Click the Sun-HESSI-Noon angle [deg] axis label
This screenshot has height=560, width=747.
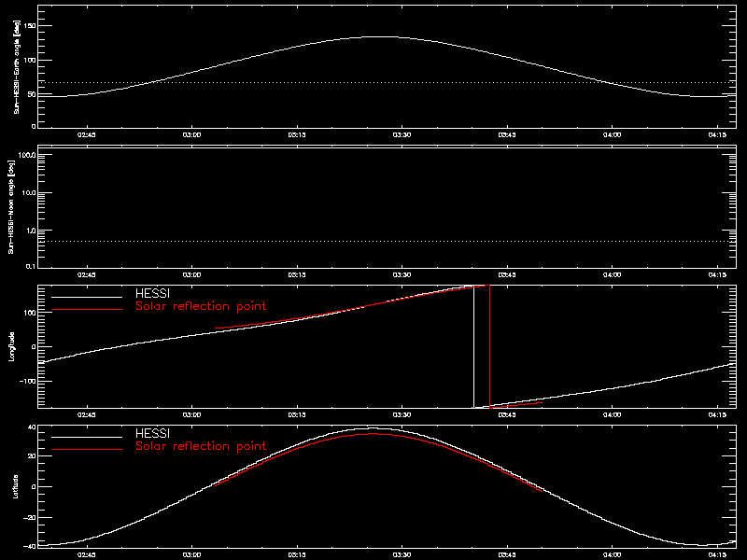[x=11, y=206]
